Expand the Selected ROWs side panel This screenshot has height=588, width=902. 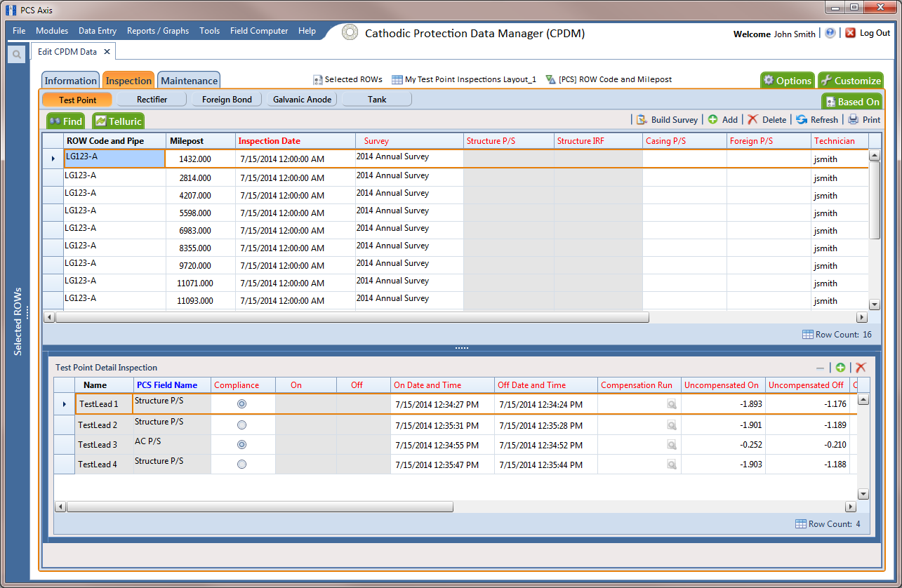(18, 321)
